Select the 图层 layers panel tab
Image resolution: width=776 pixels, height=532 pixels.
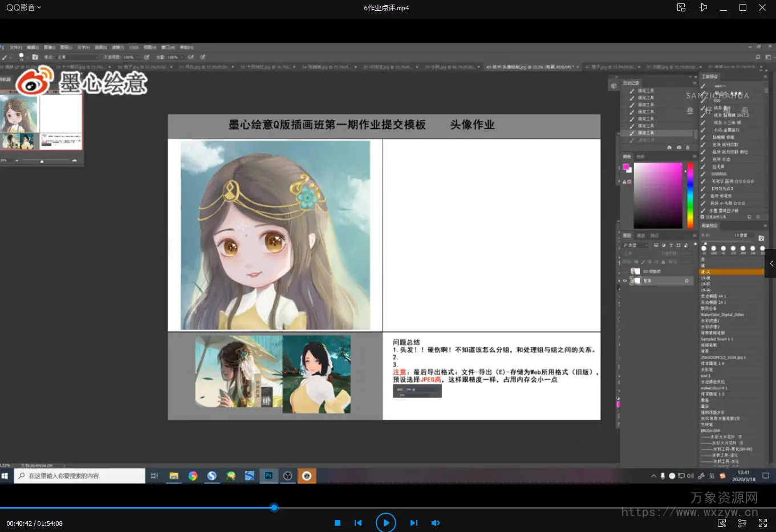coord(627,235)
